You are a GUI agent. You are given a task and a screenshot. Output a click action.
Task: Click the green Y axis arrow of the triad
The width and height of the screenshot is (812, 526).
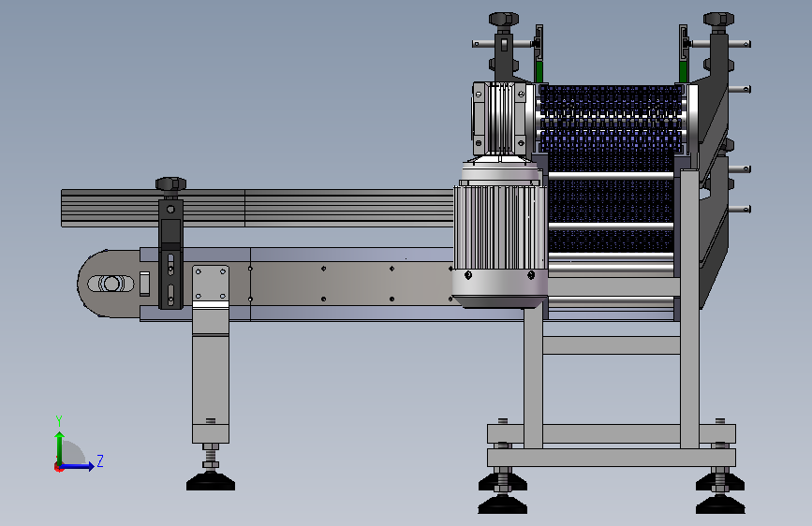[60, 447]
